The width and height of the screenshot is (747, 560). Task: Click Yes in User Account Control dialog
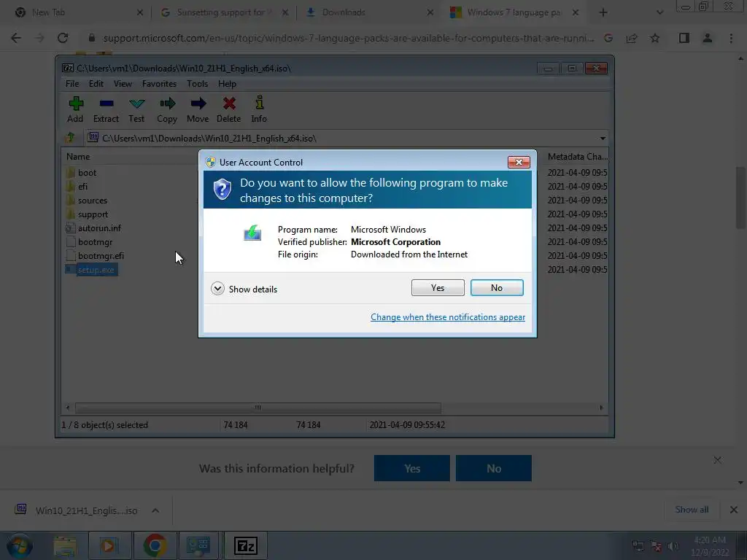438,287
